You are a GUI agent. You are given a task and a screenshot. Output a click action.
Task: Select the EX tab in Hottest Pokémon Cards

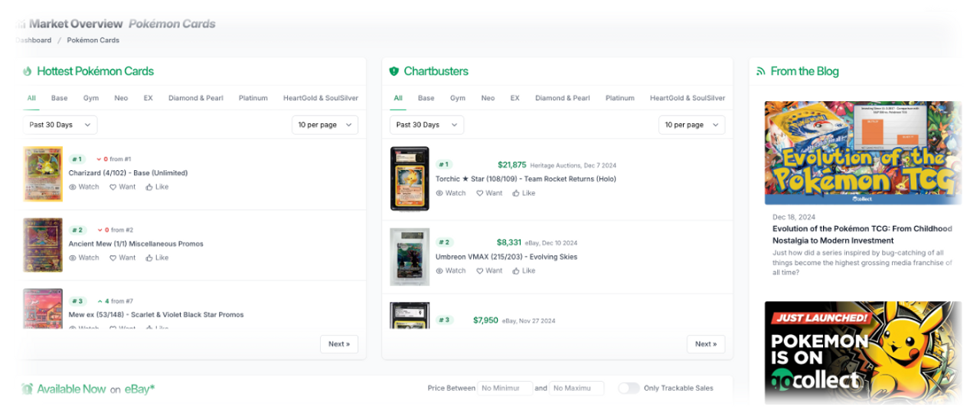click(149, 98)
